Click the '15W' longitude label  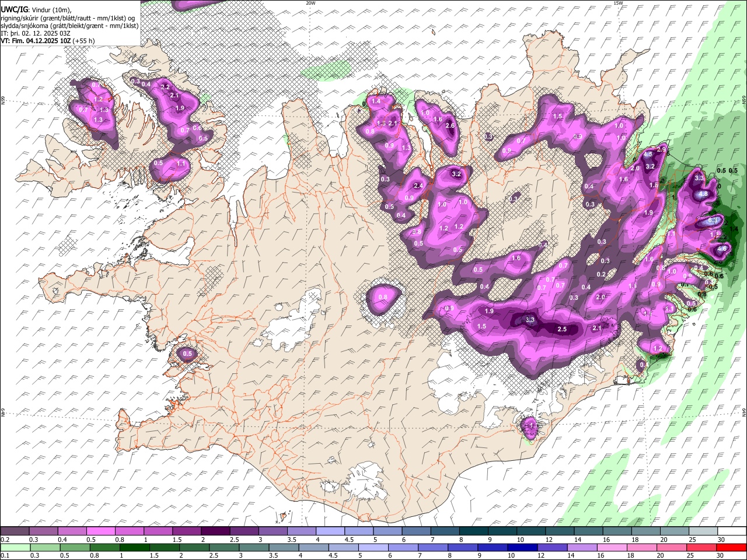click(x=618, y=3)
